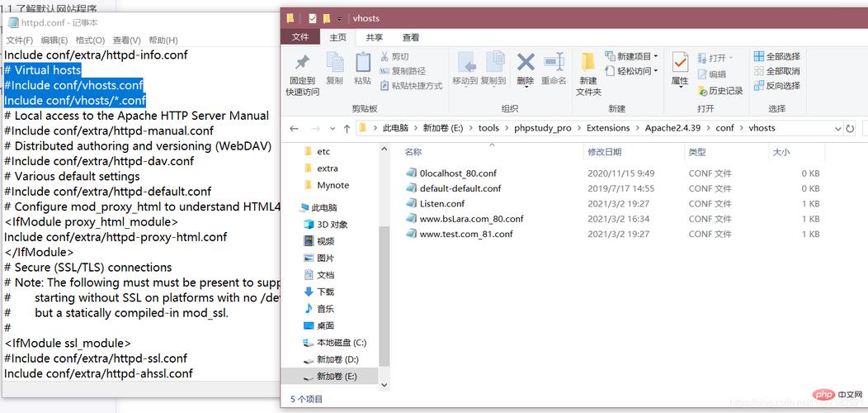Click the tools breadcrumb in the address path
868x413 pixels.
488,128
